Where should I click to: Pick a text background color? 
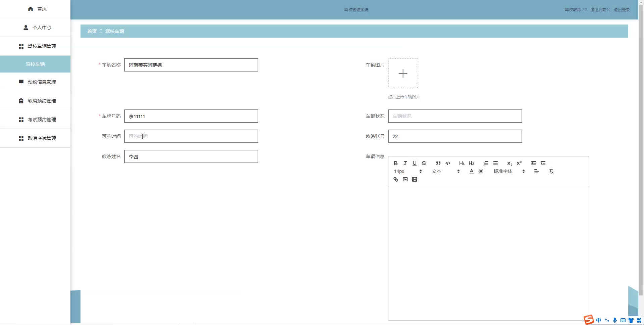click(x=481, y=171)
